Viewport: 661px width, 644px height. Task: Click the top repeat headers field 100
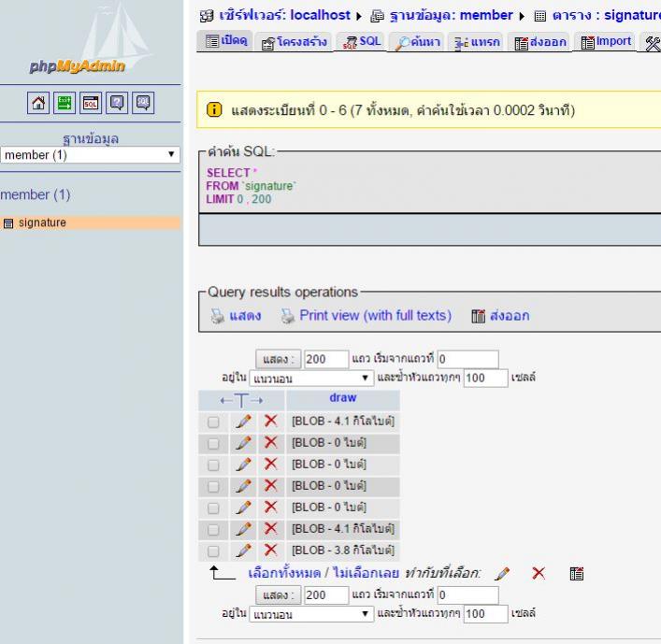click(x=485, y=378)
